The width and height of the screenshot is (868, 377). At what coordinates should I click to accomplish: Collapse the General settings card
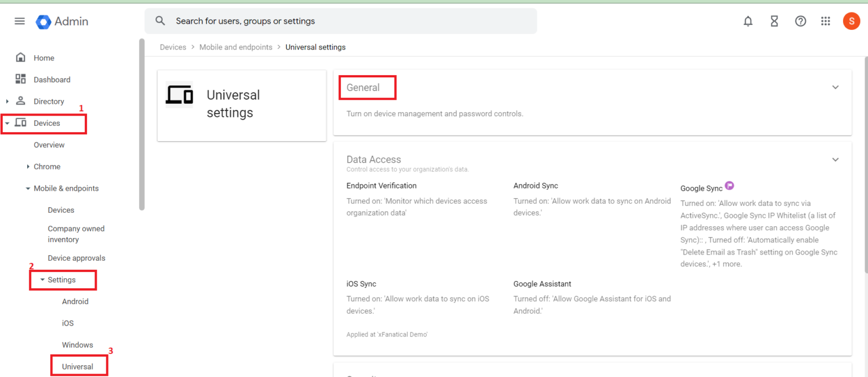835,87
